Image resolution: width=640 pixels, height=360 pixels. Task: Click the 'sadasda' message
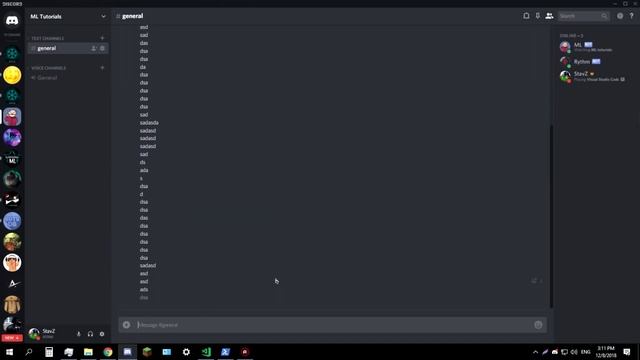[149, 122]
